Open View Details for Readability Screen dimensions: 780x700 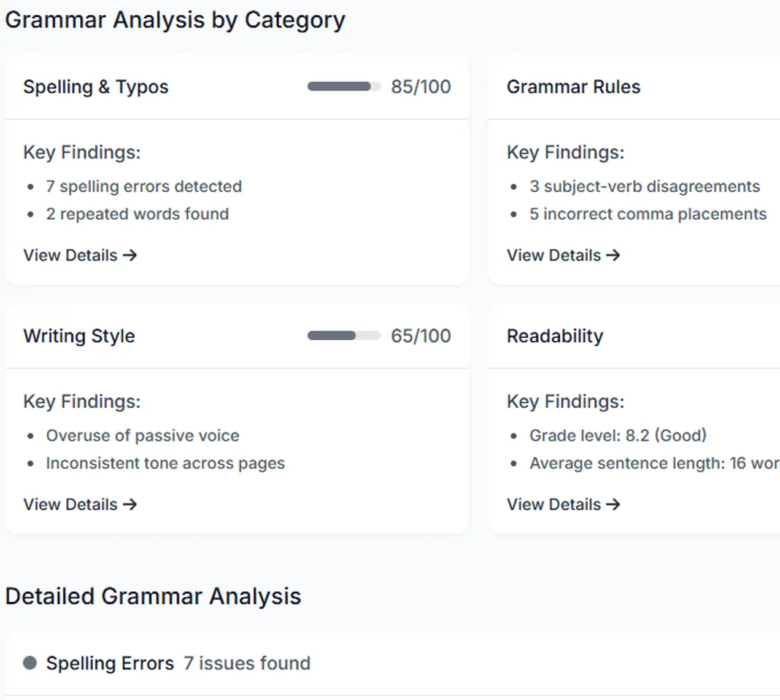tap(553, 504)
